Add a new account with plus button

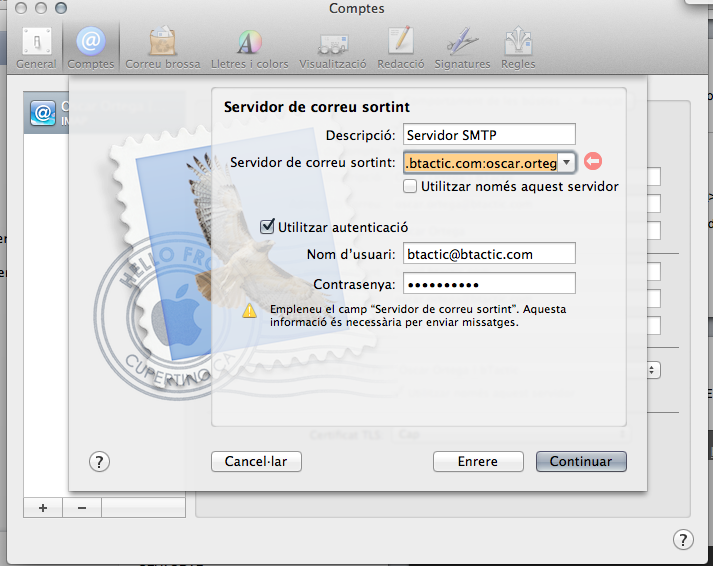click(x=43, y=508)
